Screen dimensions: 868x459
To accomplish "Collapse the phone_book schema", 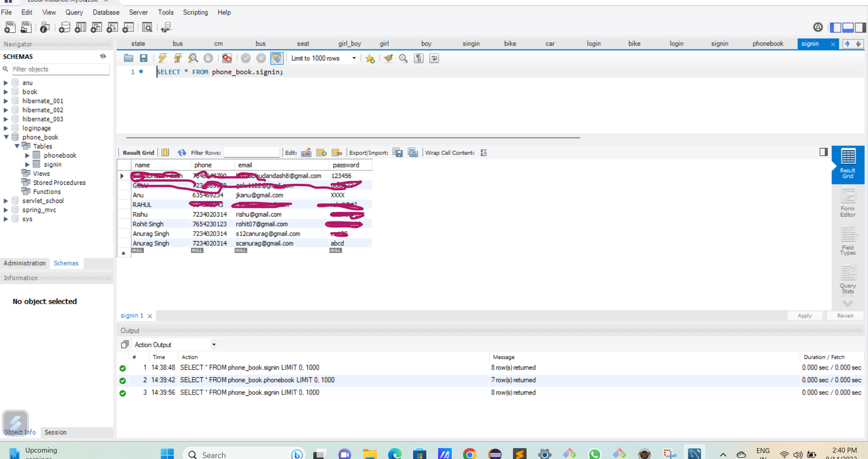I will (6, 137).
